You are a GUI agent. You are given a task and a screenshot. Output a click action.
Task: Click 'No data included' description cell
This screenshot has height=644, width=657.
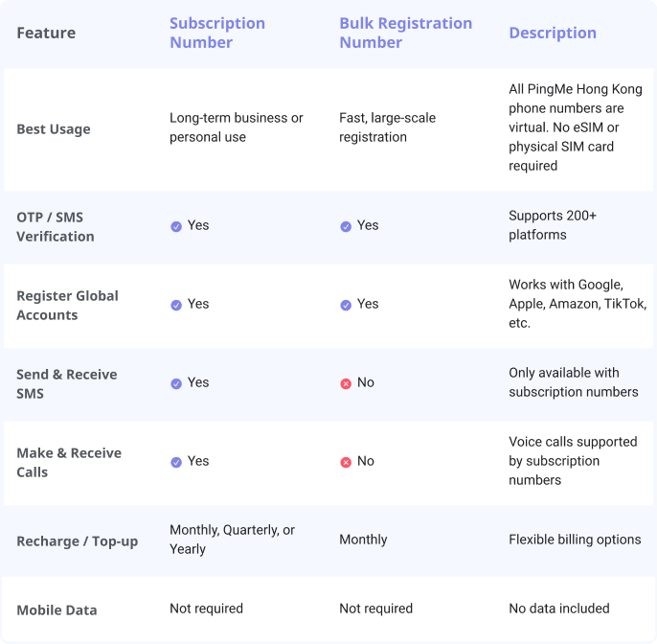tap(559, 609)
